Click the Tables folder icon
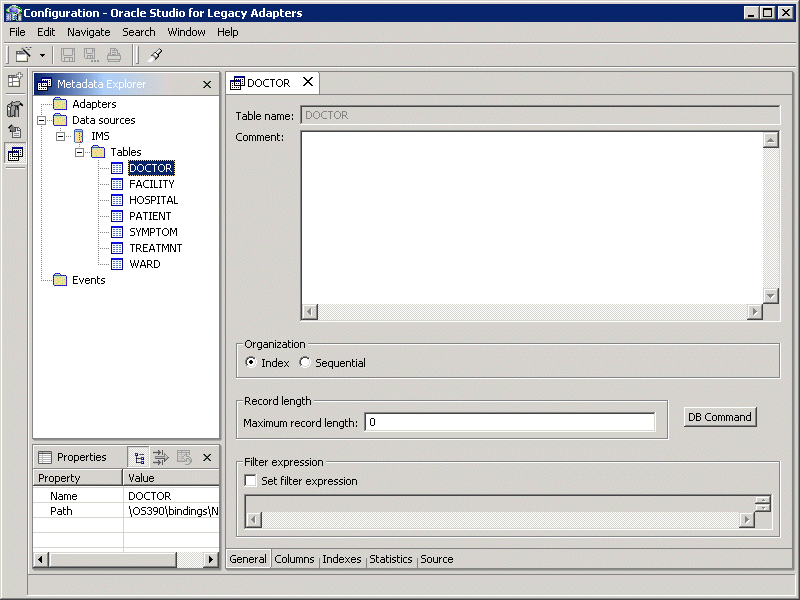The image size is (800, 600). [98, 152]
